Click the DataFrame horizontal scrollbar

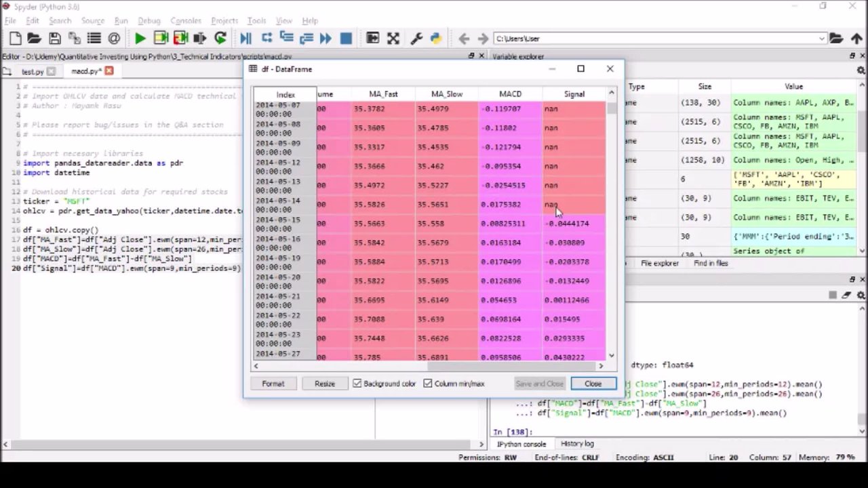[x=448, y=367]
